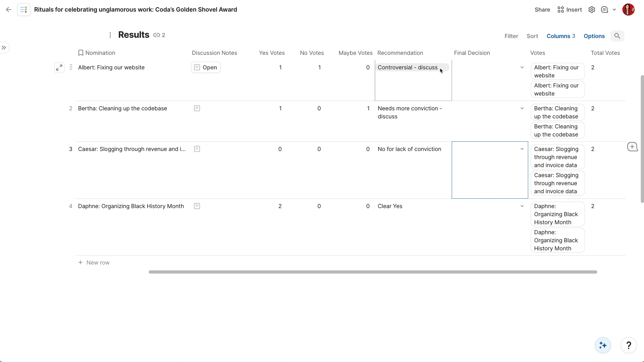Open the comments panel icon
The image size is (644, 362).
coord(604,10)
